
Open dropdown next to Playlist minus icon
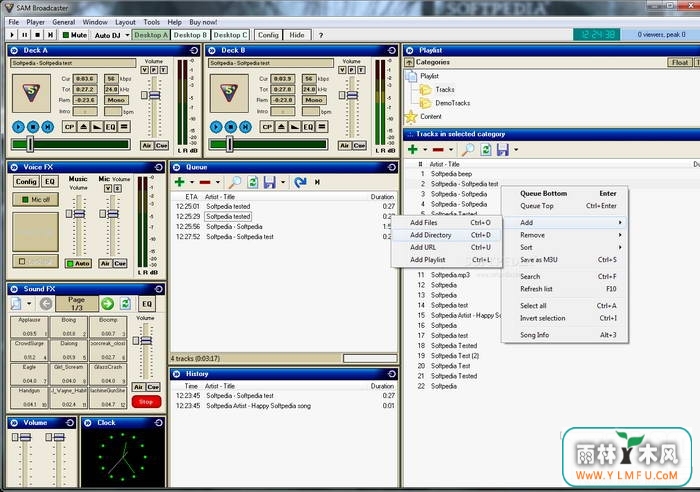point(451,150)
